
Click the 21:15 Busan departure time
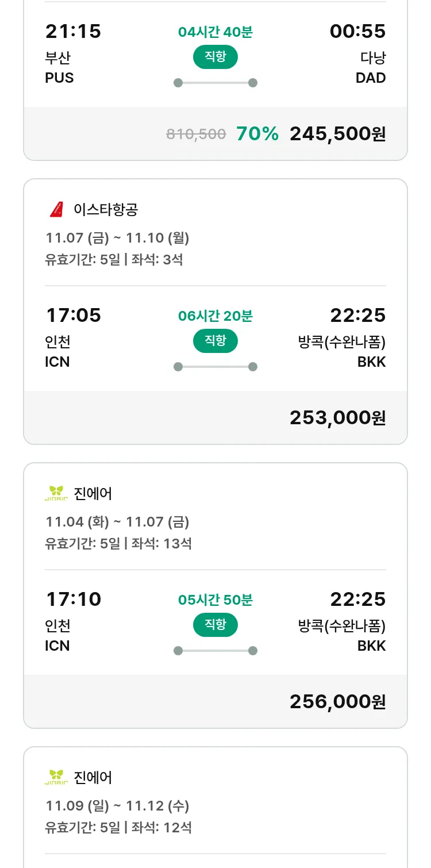[x=73, y=32]
